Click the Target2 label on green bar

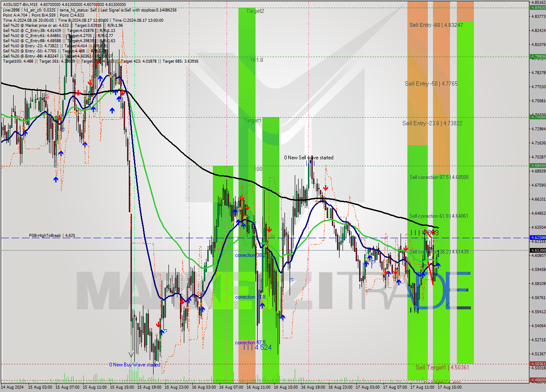click(x=255, y=11)
